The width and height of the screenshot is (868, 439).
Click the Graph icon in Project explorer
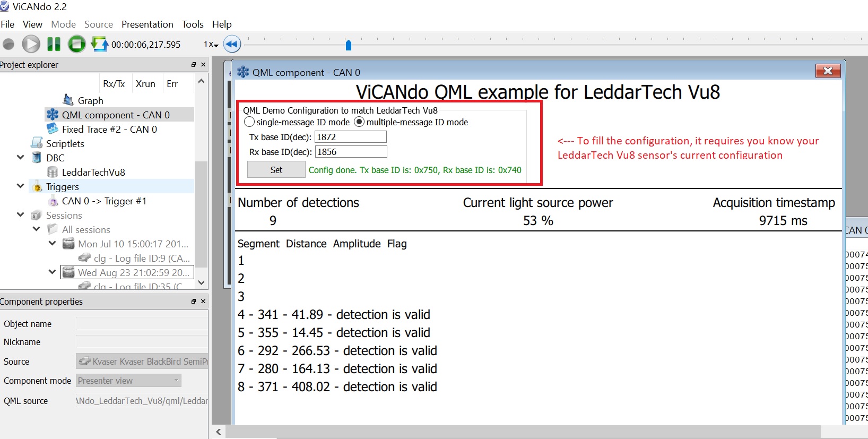68,100
